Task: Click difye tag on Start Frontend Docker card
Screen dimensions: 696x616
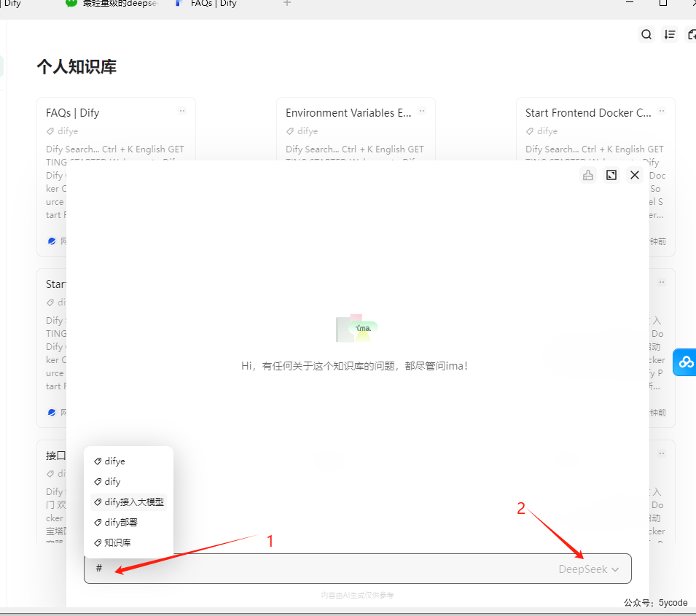Action: (x=541, y=131)
